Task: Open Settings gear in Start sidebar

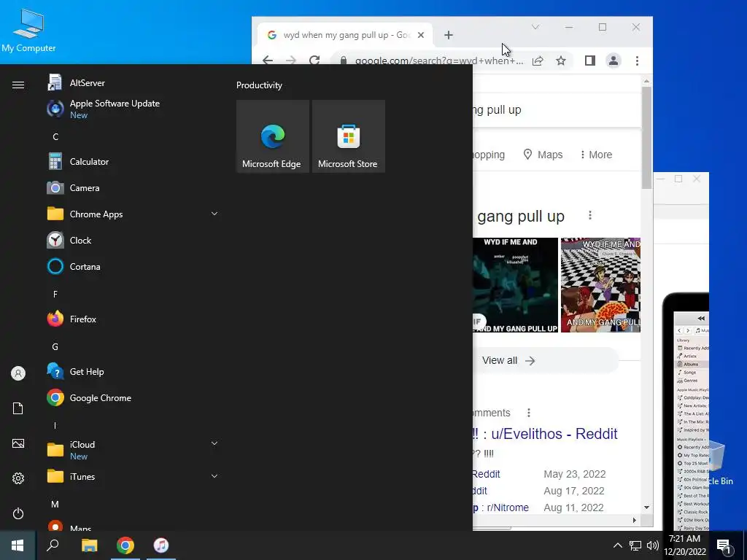Action: [x=18, y=478]
